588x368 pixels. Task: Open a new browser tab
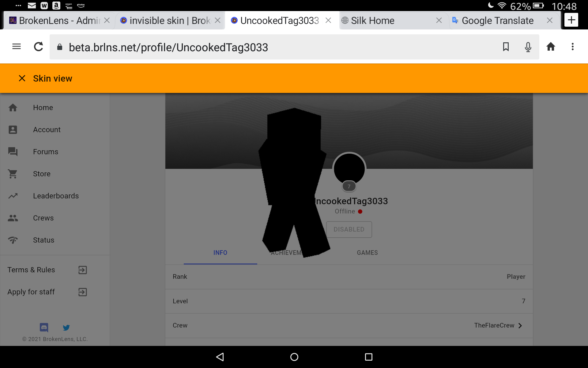tap(571, 20)
